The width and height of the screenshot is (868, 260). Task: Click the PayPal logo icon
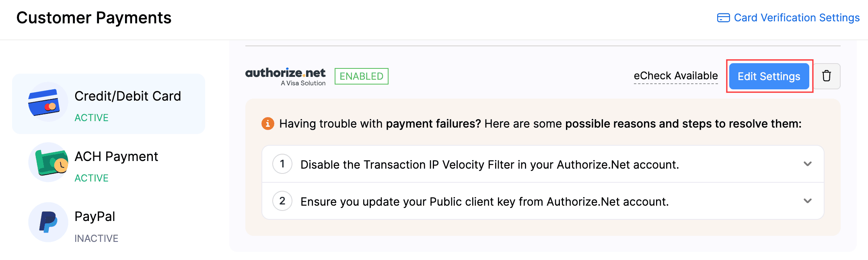pyautogui.click(x=48, y=222)
